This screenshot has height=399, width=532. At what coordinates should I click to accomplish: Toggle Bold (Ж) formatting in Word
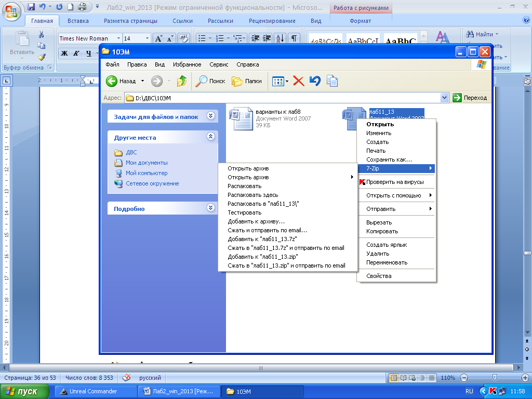click(64, 54)
